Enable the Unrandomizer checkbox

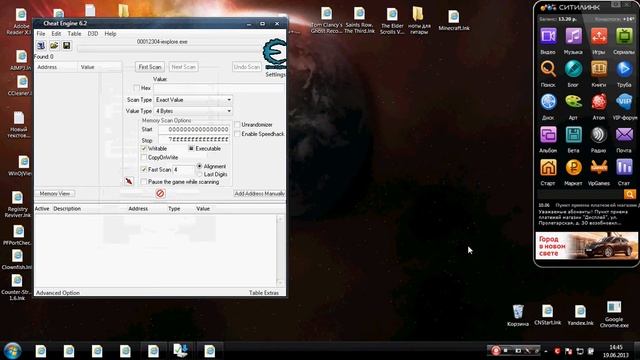click(237, 124)
